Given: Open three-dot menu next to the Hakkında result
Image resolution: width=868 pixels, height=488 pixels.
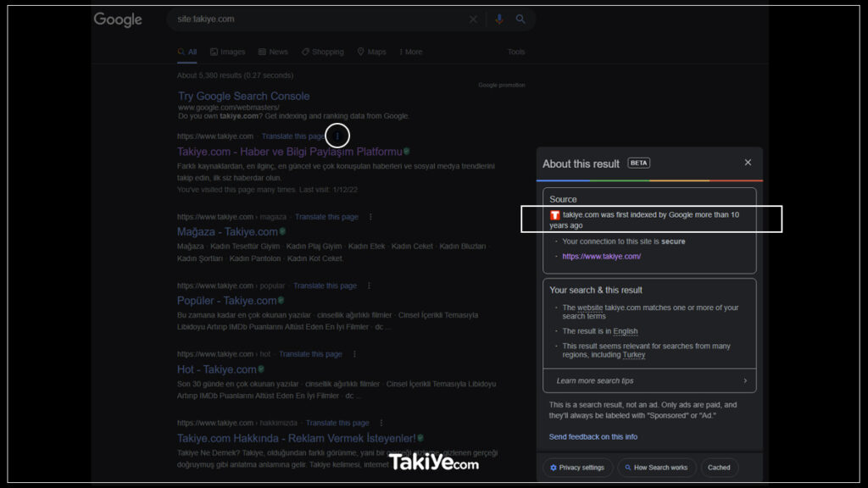Looking at the screenshot, I should point(381,423).
